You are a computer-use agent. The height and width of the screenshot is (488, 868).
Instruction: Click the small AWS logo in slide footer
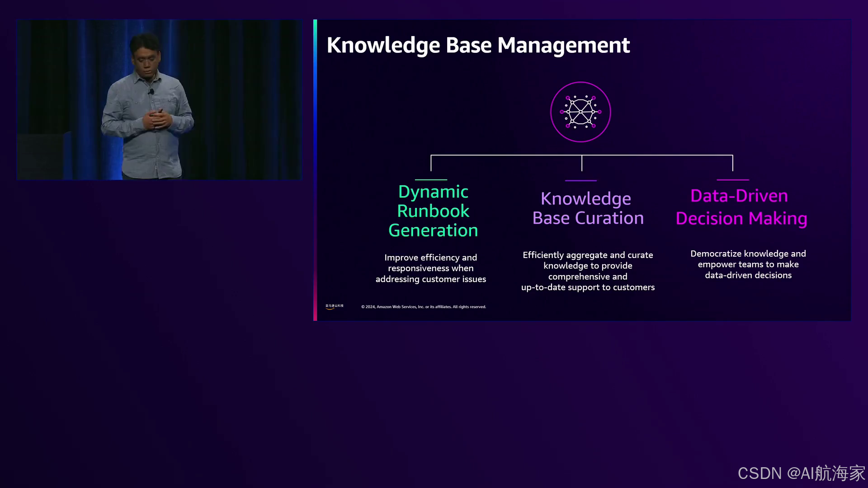click(334, 306)
